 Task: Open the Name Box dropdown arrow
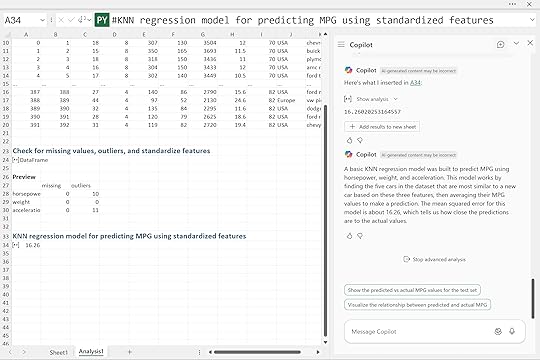pos(42,20)
